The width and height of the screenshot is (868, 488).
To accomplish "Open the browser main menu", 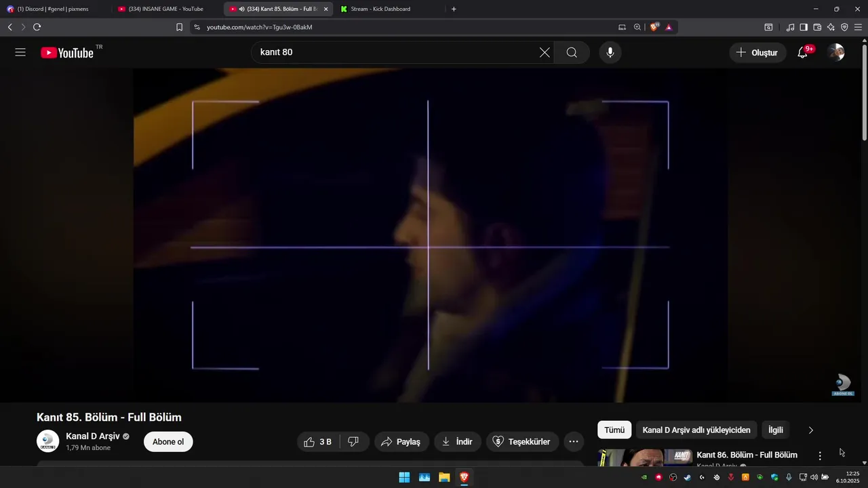I will [858, 27].
